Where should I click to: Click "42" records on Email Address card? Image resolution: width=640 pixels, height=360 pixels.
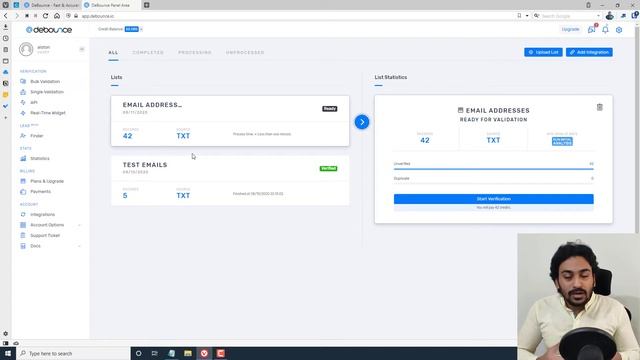tap(127, 136)
